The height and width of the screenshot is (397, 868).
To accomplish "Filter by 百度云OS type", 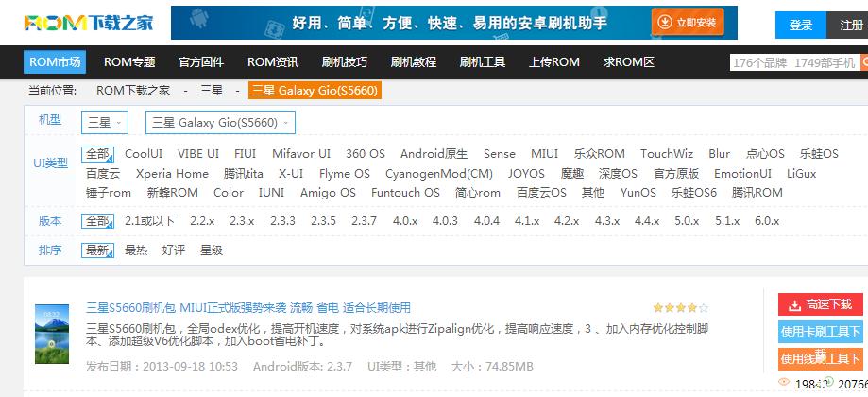I will 541,193.
